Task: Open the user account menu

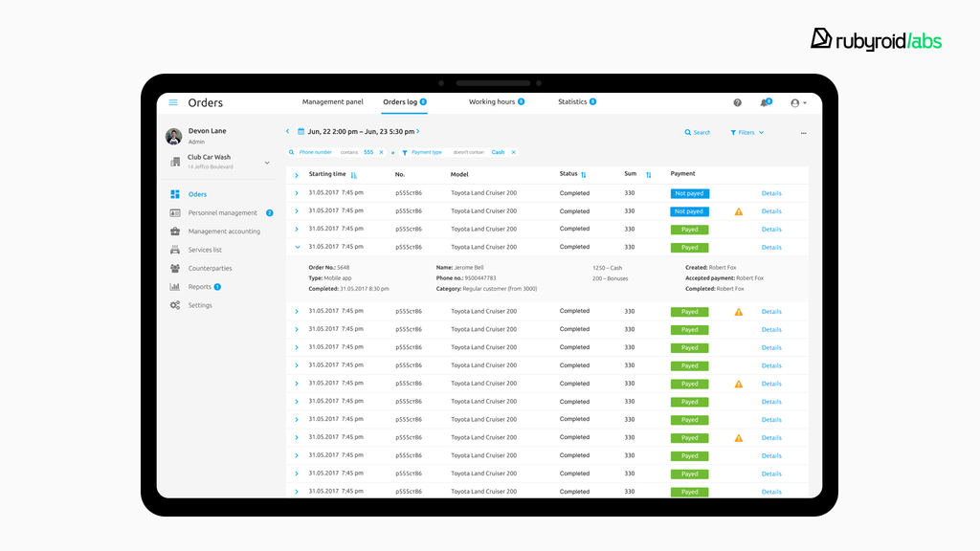Action: point(798,103)
